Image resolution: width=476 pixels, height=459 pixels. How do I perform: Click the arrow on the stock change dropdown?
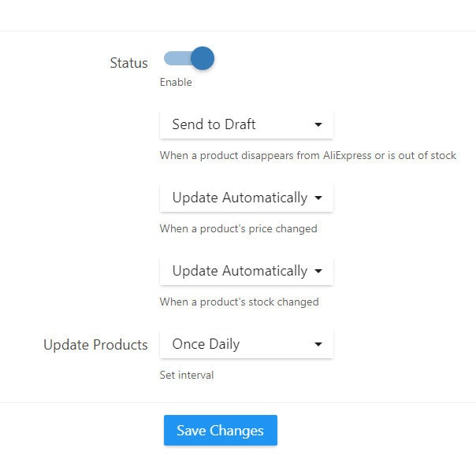pos(318,271)
